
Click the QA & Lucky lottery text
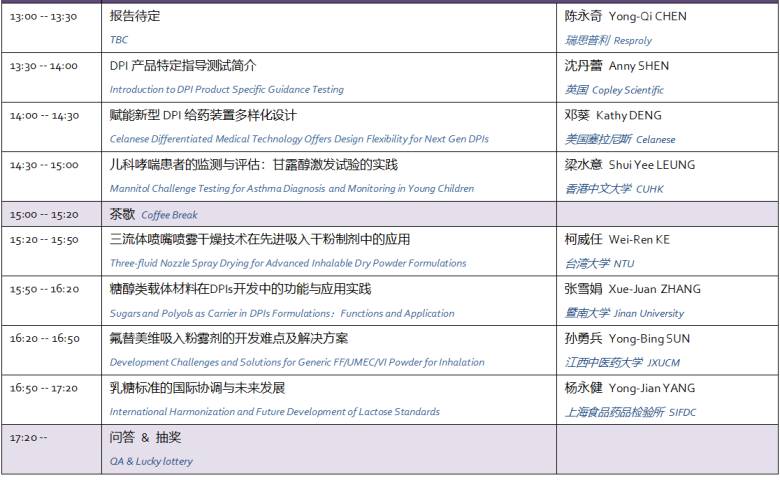pos(151,461)
